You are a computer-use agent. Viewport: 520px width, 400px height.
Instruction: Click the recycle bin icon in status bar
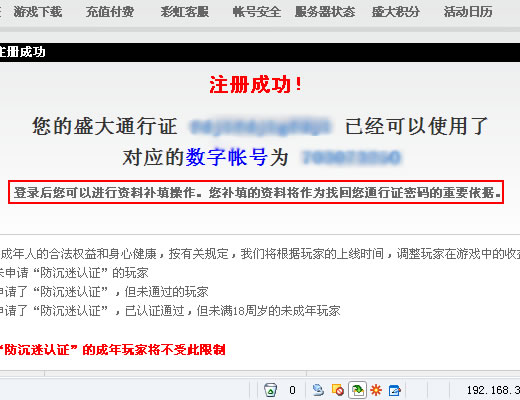[270, 390]
